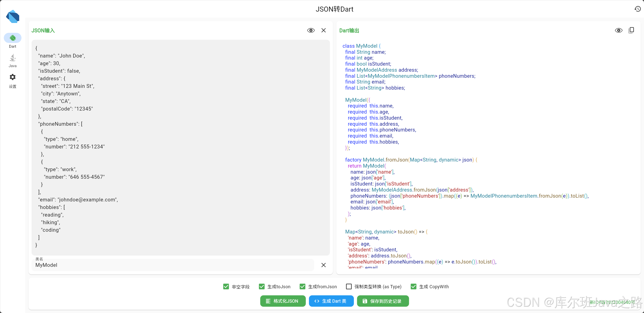This screenshot has width=644, height=313.
Task: Toggle the 生成fromJson checkbox
Action: [x=303, y=286]
